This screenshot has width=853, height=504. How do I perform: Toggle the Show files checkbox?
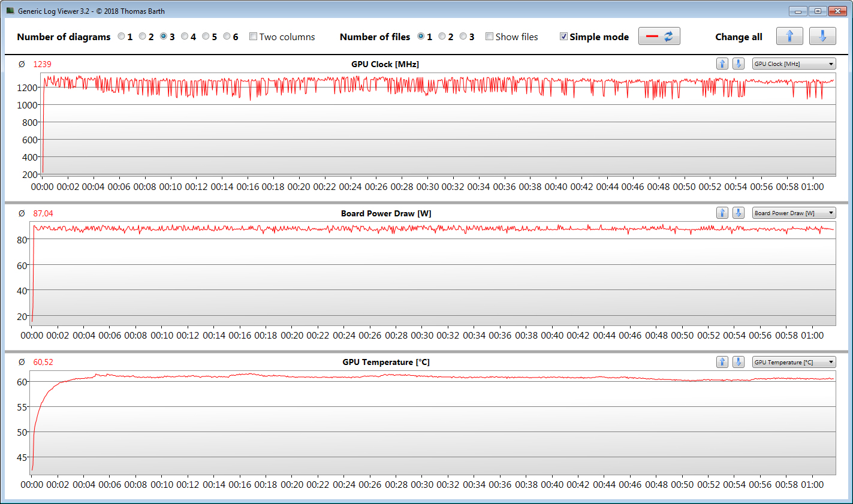coord(490,37)
